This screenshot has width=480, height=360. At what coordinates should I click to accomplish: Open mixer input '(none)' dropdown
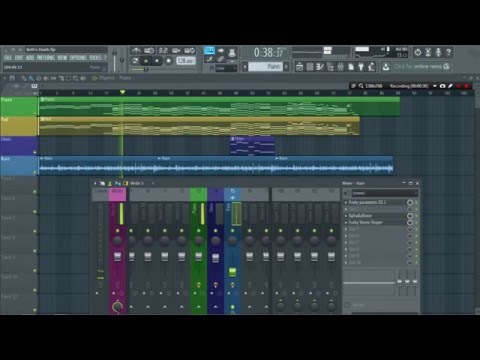point(385,193)
